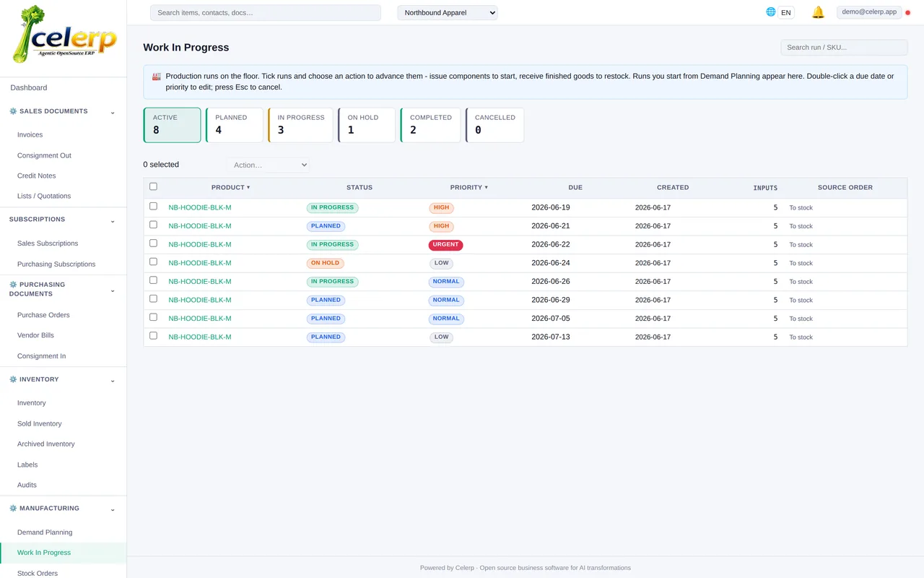Collapse the Subscriptions section chevron

pyautogui.click(x=113, y=220)
